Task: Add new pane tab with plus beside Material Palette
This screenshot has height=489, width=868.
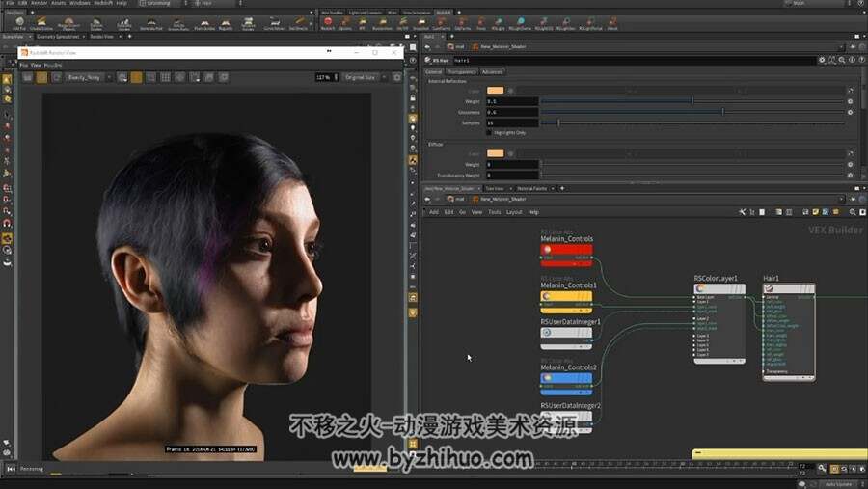Action: tap(562, 188)
